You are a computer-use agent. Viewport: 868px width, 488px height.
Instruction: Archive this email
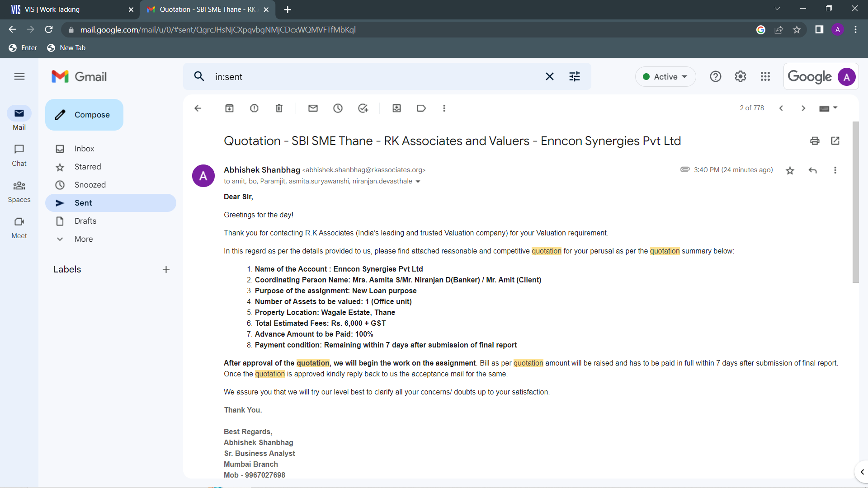(230, 108)
